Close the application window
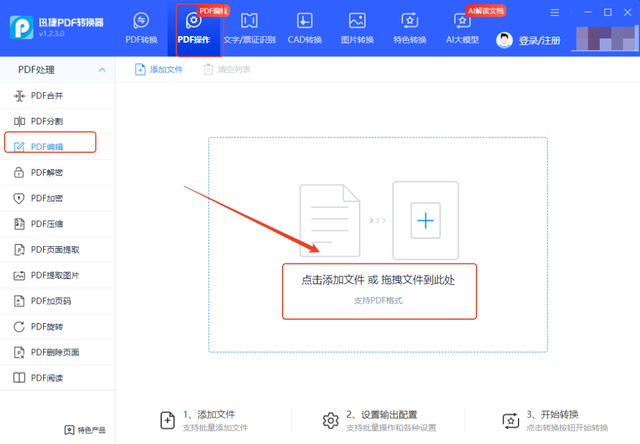Image resolution: width=640 pixels, height=444 pixels. coord(628,13)
